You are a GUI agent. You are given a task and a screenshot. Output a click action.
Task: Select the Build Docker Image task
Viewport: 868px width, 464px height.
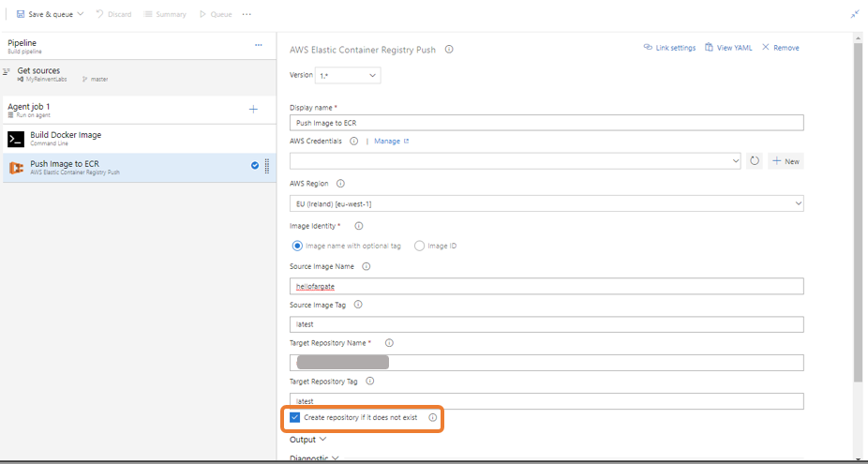(x=139, y=139)
